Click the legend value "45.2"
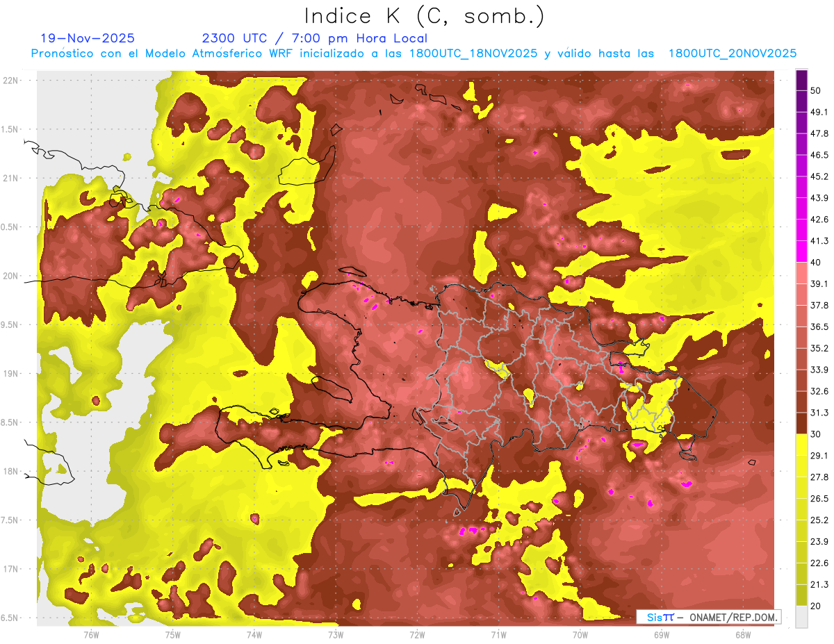 [x=819, y=176]
